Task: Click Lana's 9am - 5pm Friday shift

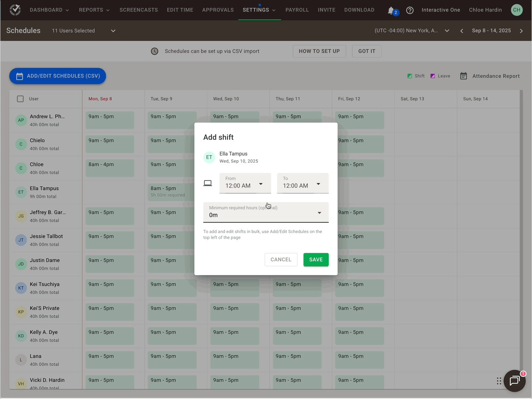Action: click(360, 360)
